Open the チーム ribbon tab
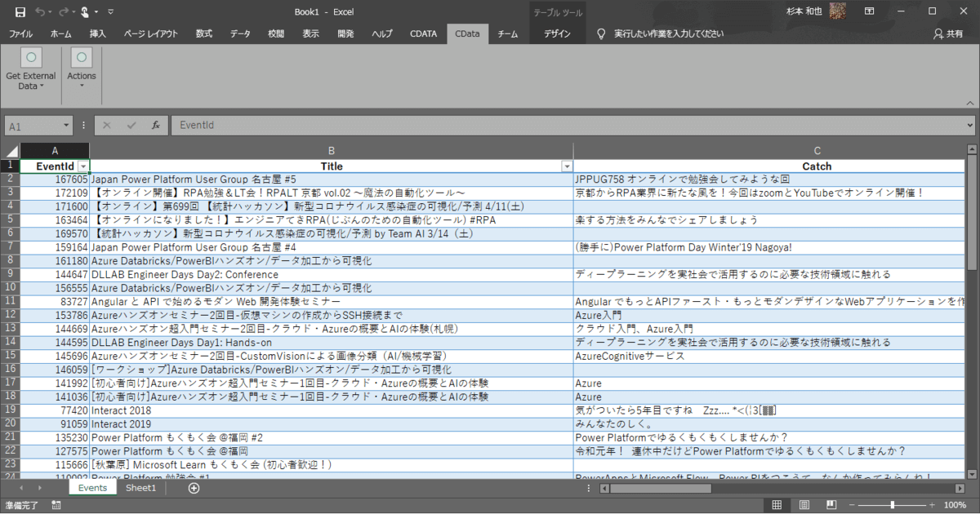This screenshot has width=980, height=514. click(508, 33)
